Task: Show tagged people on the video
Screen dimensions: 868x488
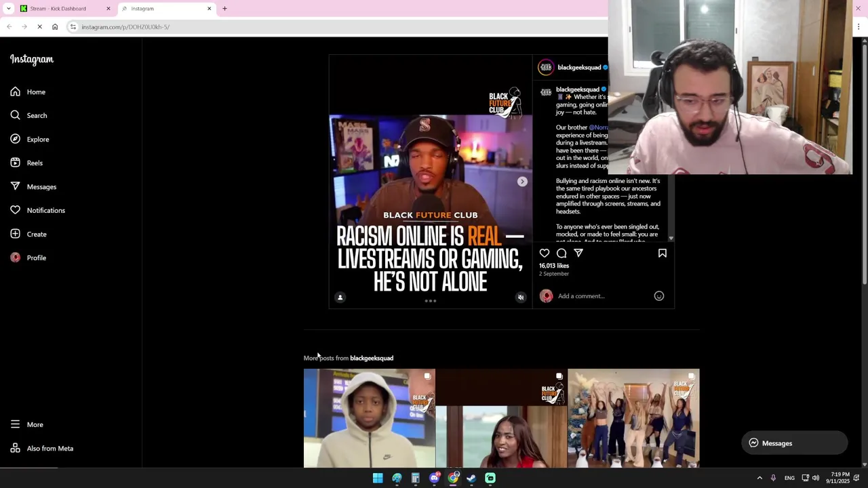Action: [340, 298]
